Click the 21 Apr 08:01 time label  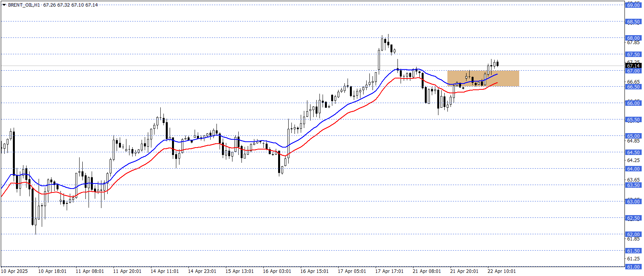(427, 271)
